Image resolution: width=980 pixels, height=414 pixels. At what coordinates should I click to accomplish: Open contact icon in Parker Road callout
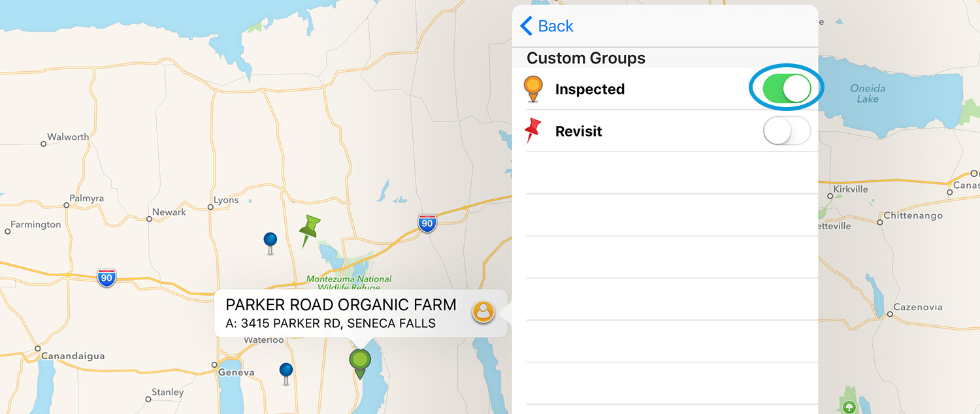pos(483,311)
